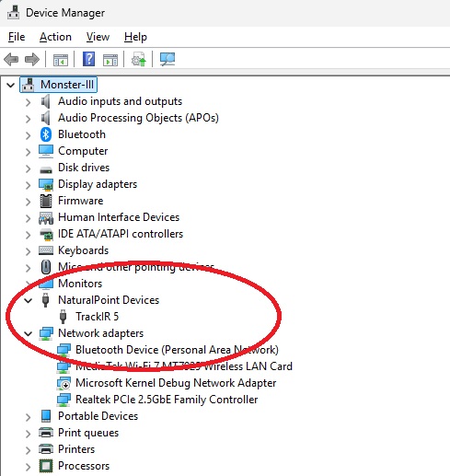450x476 pixels.
Task: Click the Print queues printer icon
Action: pyautogui.click(x=46, y=433)
